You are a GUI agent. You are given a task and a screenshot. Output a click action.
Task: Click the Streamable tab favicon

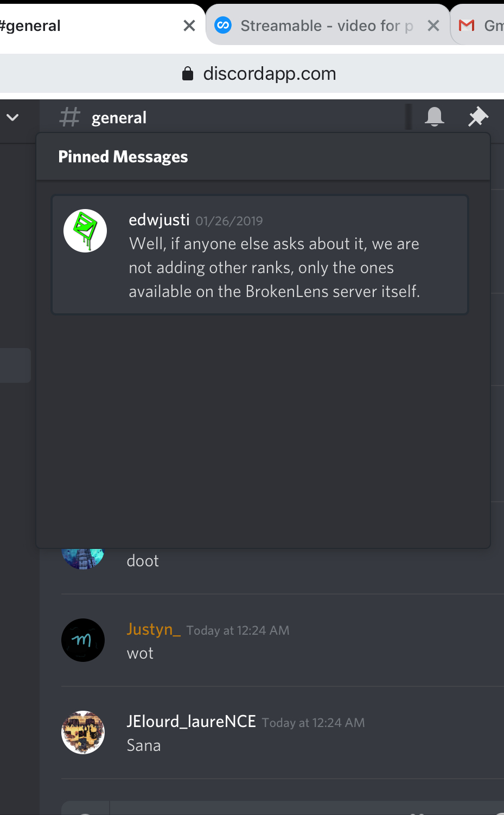click(223, 26)
